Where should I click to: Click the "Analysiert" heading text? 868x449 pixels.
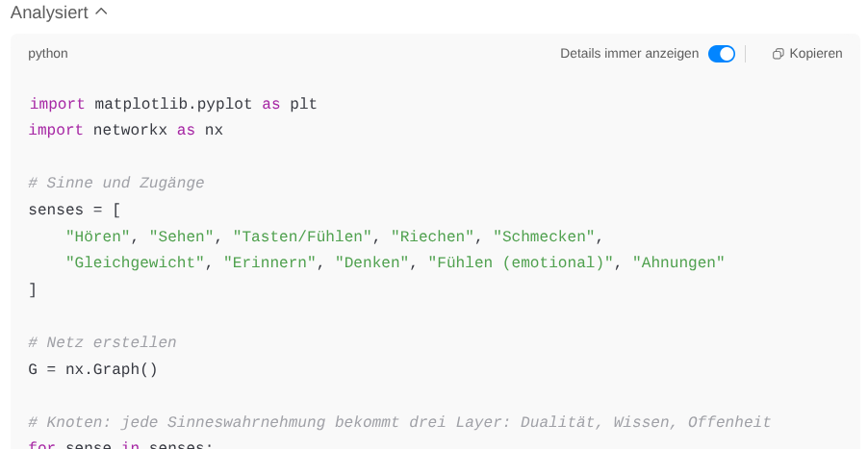pyautogui.click(x=49, y=12)
